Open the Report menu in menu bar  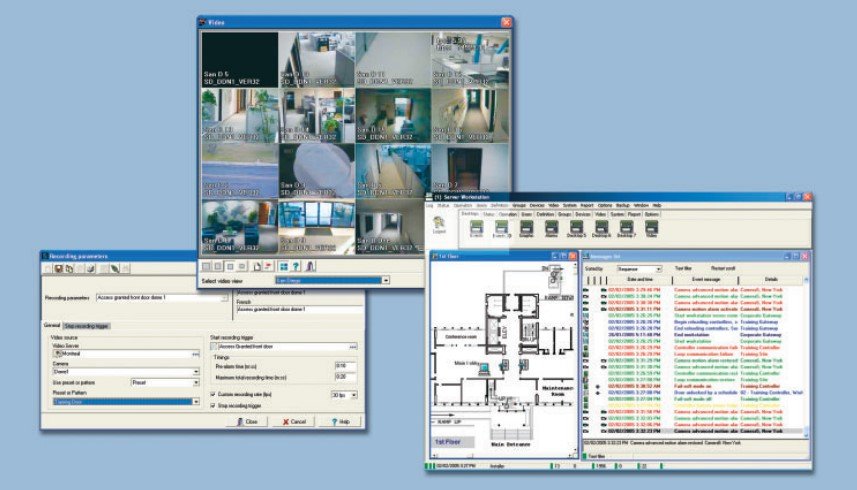pos(586,205)
